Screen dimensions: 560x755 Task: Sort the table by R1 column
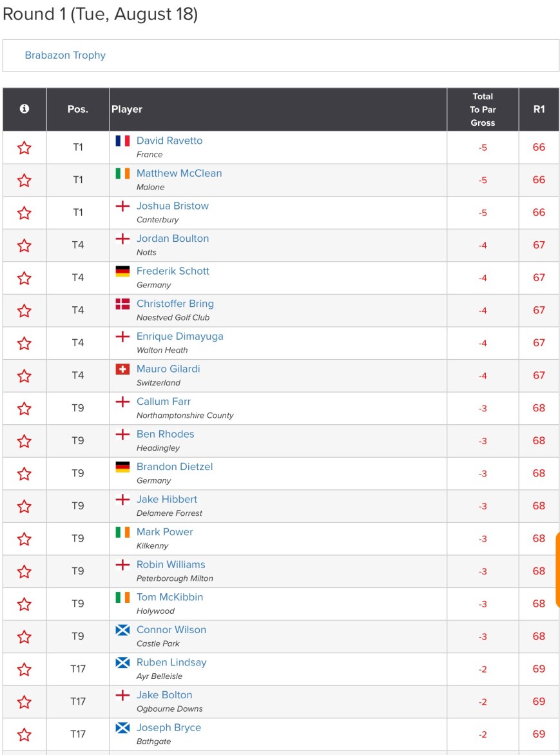[539, 109]
